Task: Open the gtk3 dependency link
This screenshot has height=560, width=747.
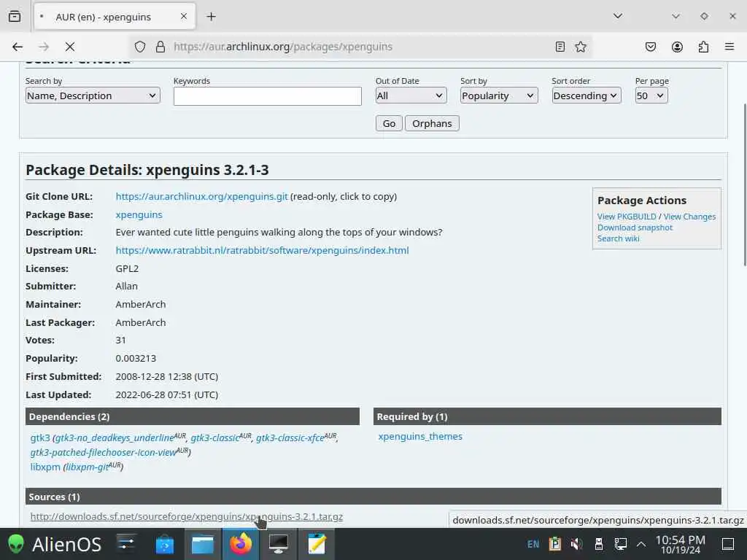Action: pyautogui.click(x=40, y=437)
